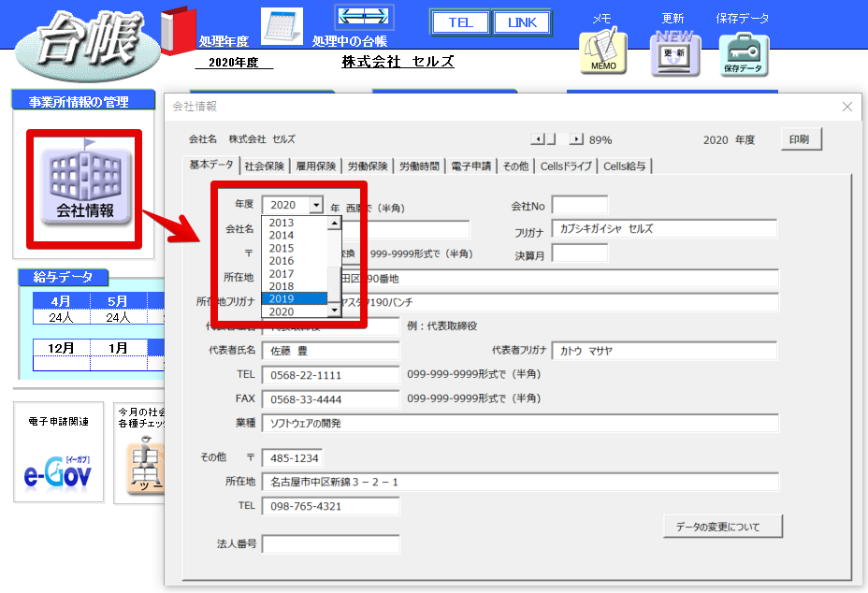The height and width of the screenshot is (593, 868).
Task: Click the 事業所情報の管理 header
Action: [x=83, y=101]
